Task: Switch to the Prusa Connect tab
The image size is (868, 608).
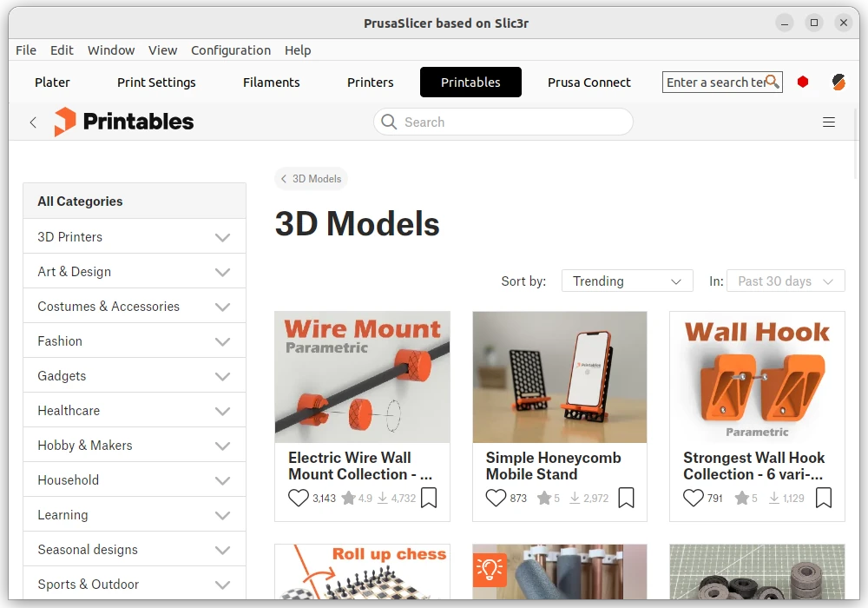Action: [589, 82]
